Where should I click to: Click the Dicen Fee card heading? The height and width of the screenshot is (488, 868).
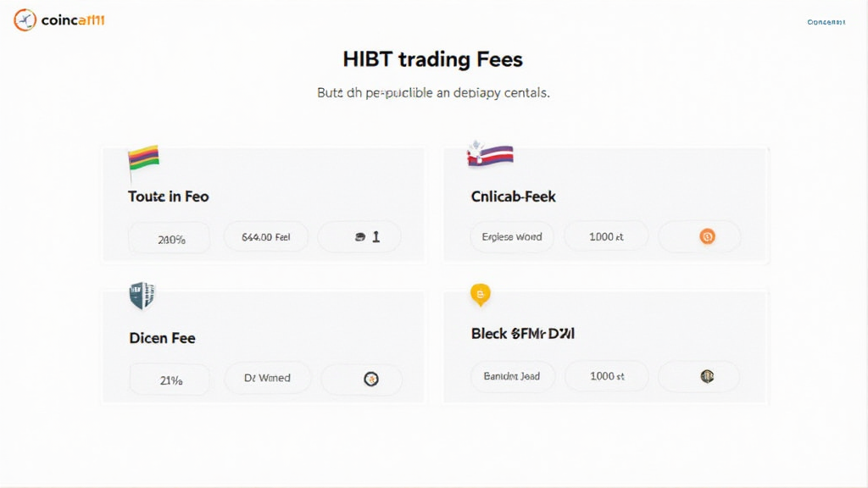[x=162, y=338]
